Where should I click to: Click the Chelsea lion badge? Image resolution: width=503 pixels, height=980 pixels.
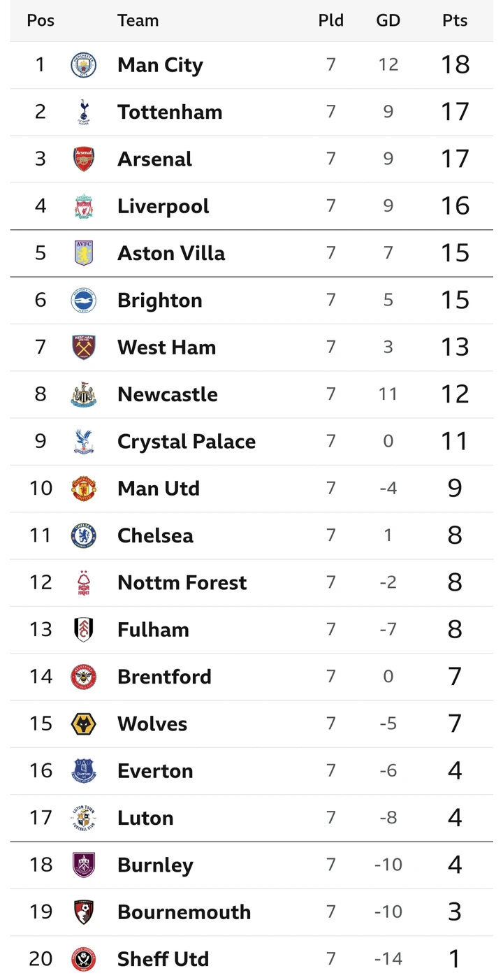84,535
